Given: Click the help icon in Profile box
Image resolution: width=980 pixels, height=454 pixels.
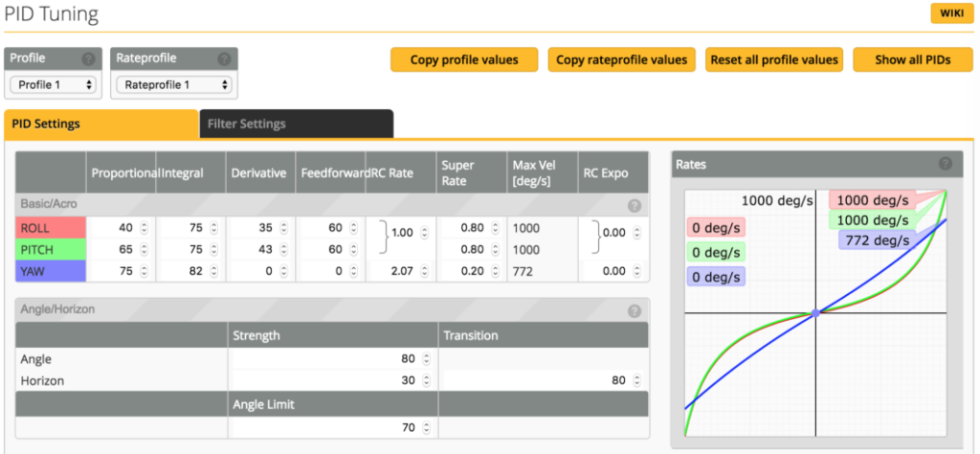Looking at the screenshot, I should [88, 58].
